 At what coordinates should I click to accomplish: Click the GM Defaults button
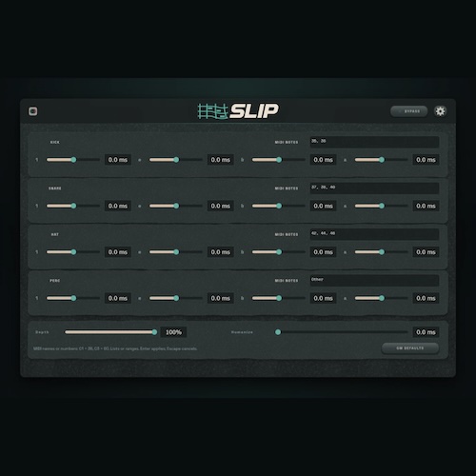(x=410, y=348)
